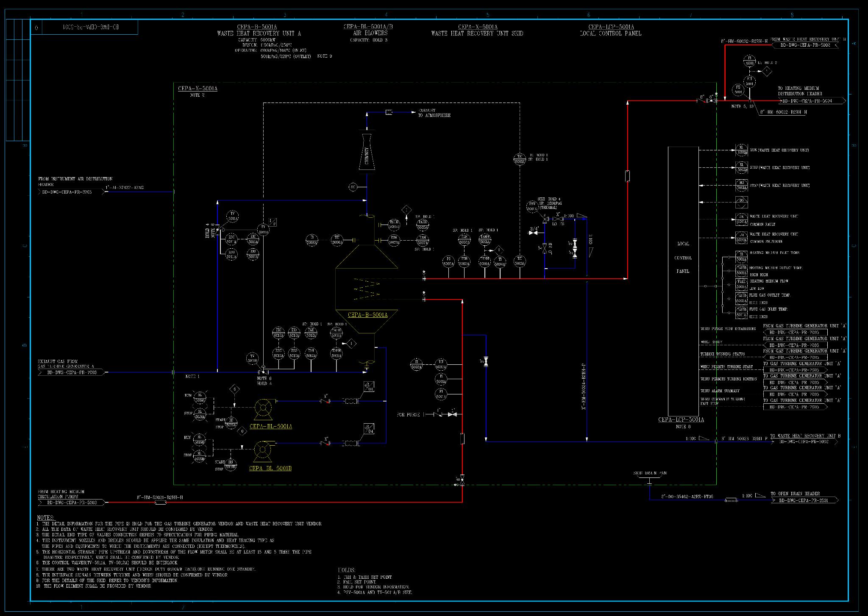Click the EXHAUST TO ATMOSPHERE silencer symbol
868x616 pixels.
390,112
